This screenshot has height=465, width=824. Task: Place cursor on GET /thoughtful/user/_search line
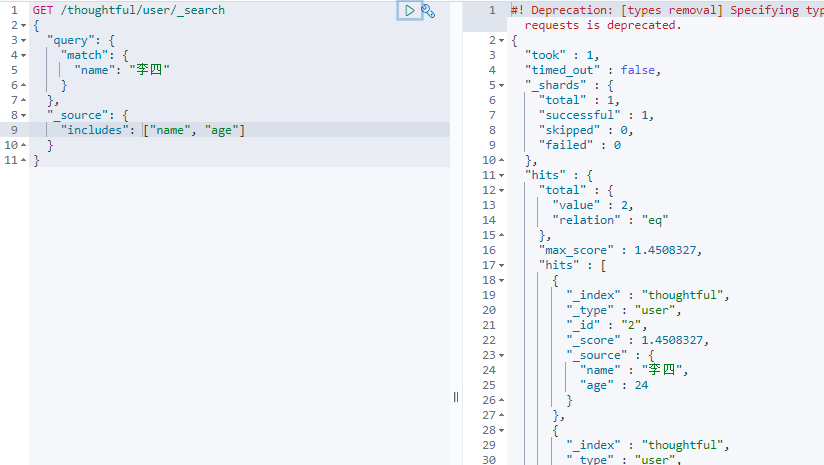point(129,10)
